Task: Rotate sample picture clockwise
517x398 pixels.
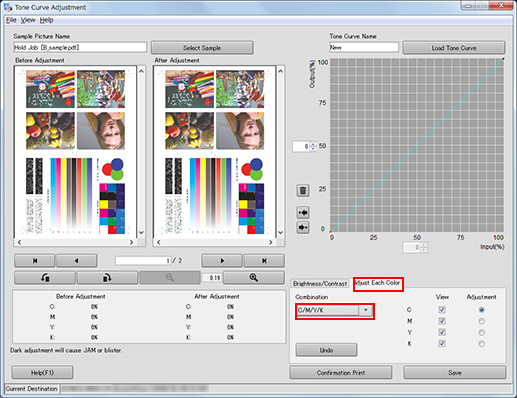Action: click(107, 278)
